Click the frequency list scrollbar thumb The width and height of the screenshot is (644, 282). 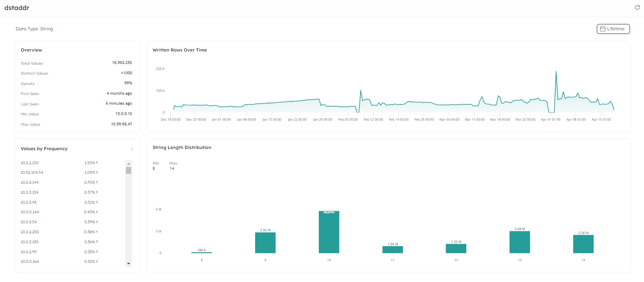tap(128, 171)
